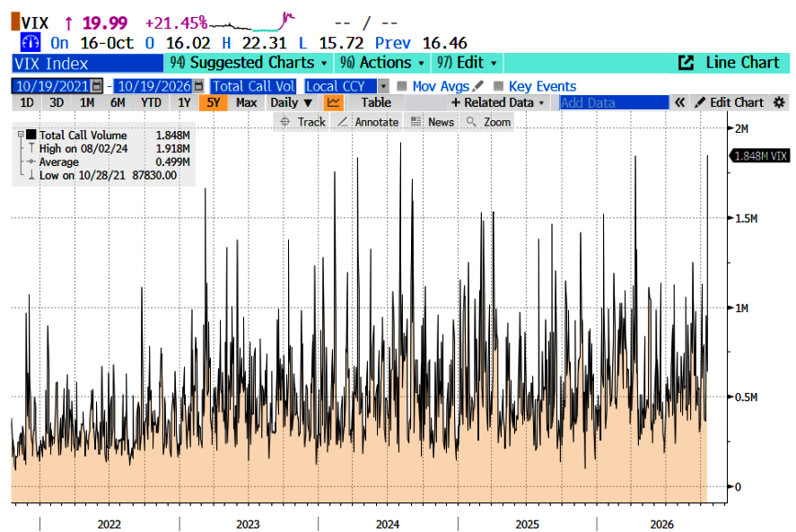This screenshot has height=532, width=796.
Task: Click the blue gauge icon beside On
Action: pos(30,42)
